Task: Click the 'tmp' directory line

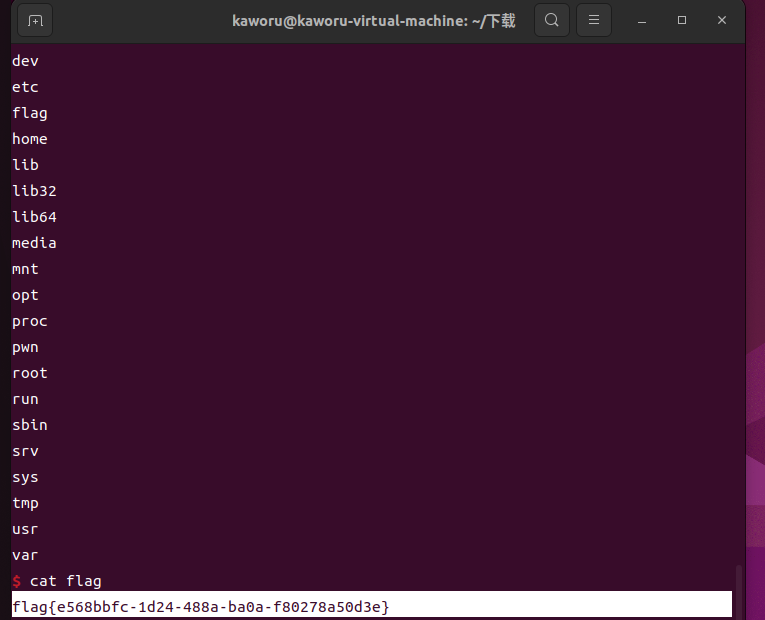Action: click(x=25, y=503)
